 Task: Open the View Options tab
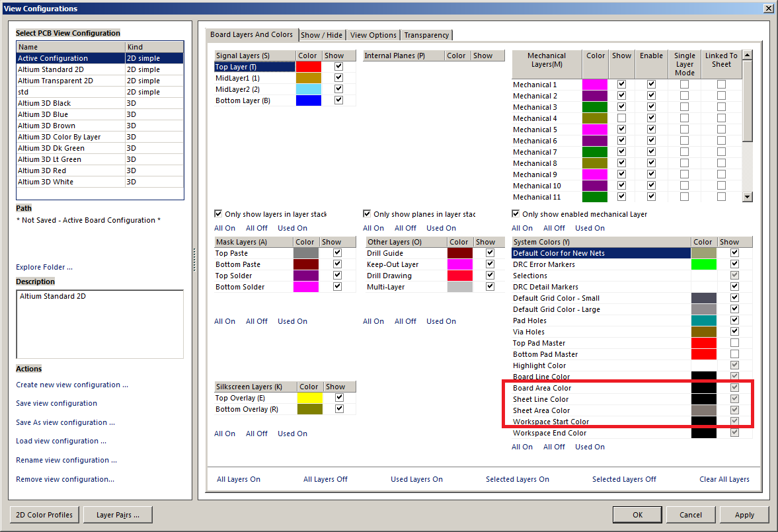(x=373, y=35)
